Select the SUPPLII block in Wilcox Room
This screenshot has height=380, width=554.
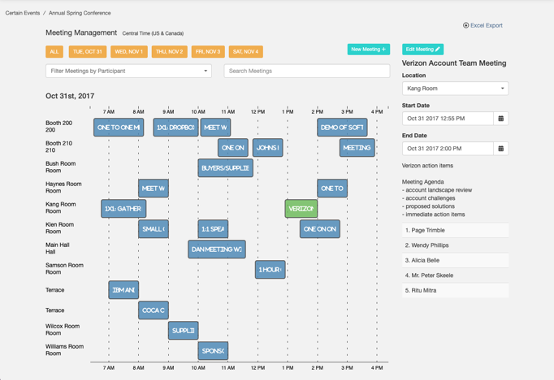(183, 331)
